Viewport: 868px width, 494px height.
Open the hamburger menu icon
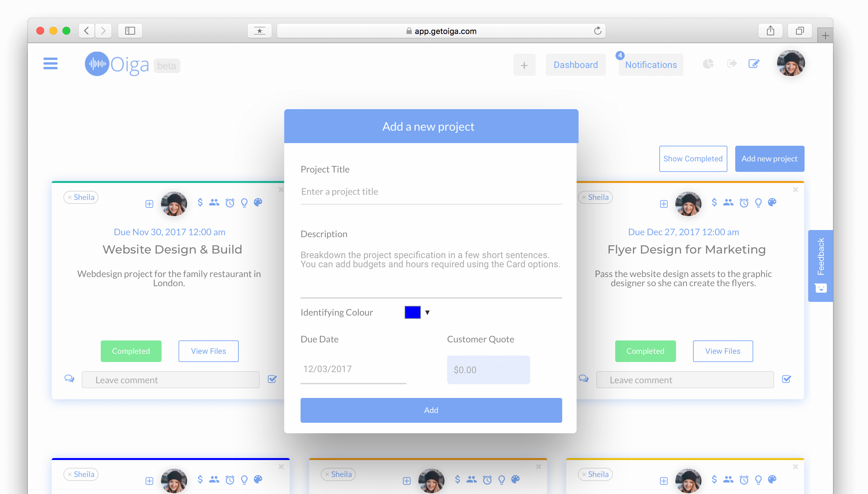[50, 63]
